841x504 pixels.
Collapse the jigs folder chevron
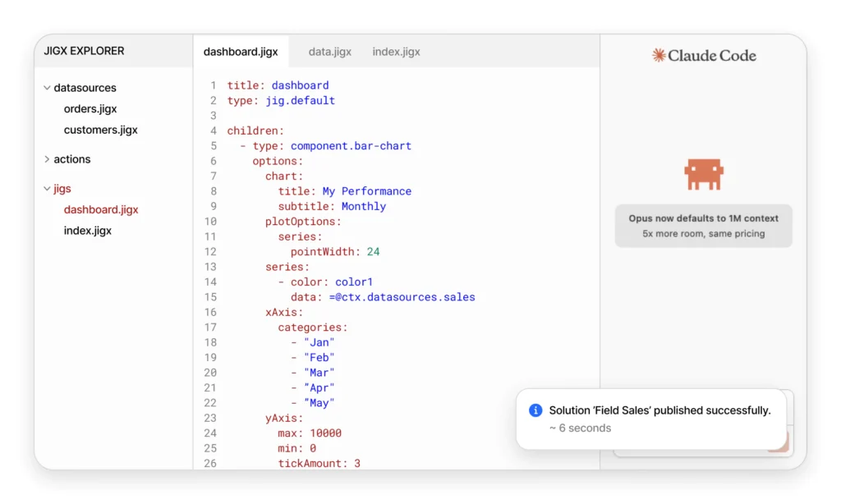[47, 189]
